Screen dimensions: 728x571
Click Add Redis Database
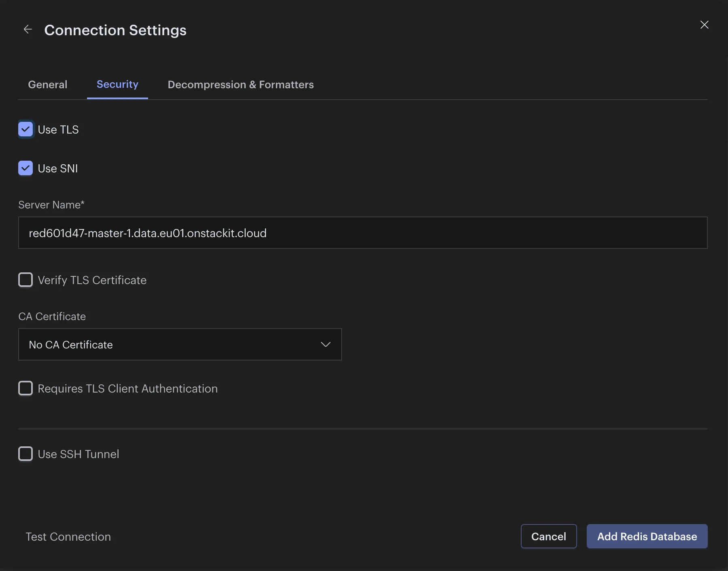tap(647, 536)
